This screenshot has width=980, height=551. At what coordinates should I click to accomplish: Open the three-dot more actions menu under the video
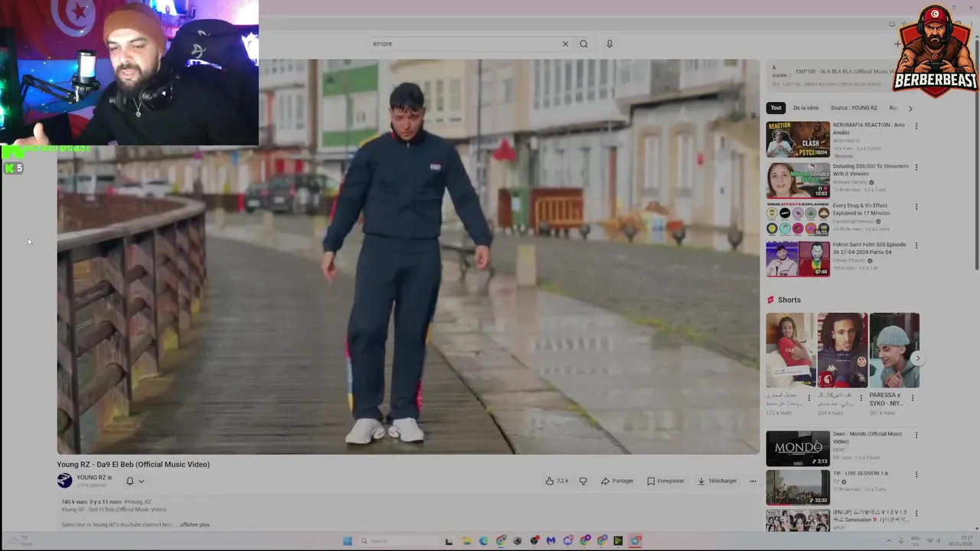pos(753,481)
